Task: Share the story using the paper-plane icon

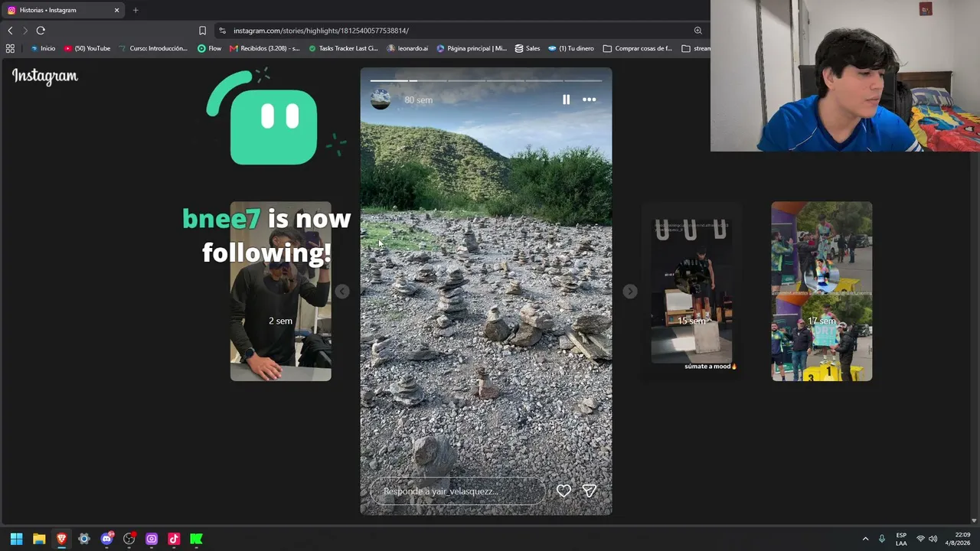Action: [x=589, y=491]
